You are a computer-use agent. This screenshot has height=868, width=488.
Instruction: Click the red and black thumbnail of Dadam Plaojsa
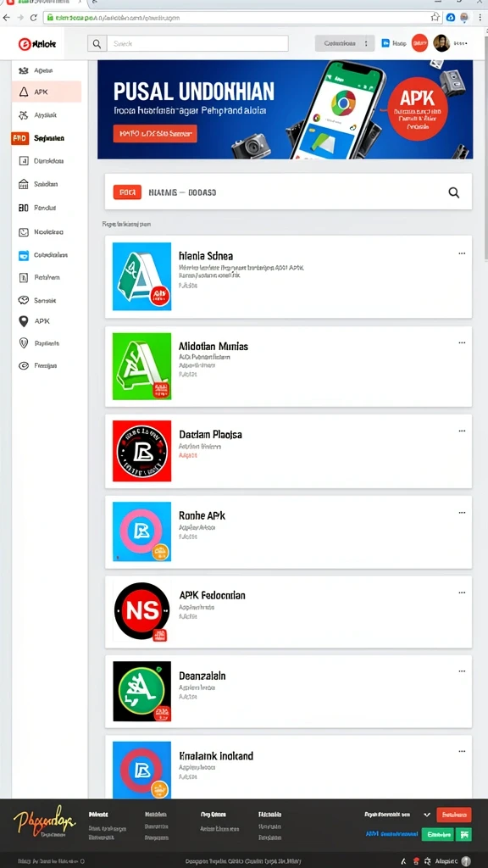[x=141, y=451]
